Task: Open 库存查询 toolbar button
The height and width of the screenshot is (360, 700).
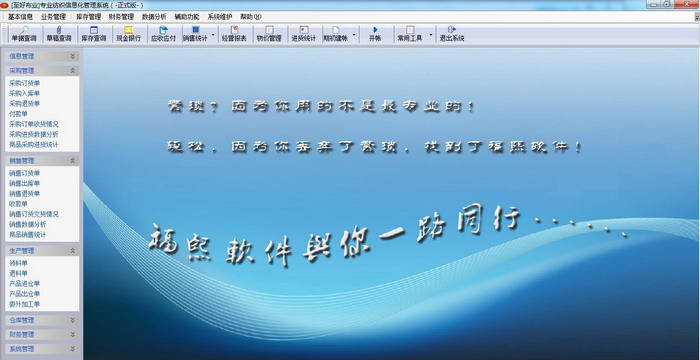Action: point(94,34)
